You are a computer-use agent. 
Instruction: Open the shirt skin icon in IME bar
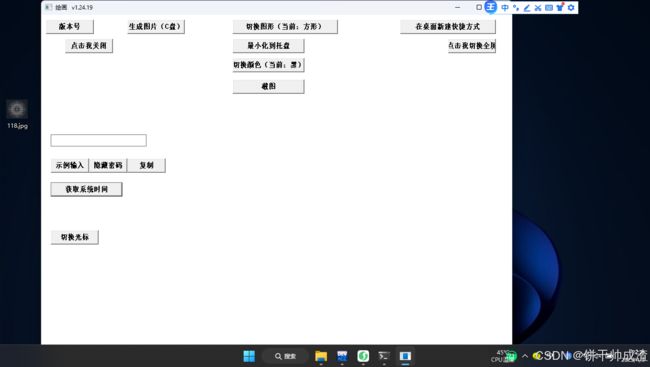560,7
